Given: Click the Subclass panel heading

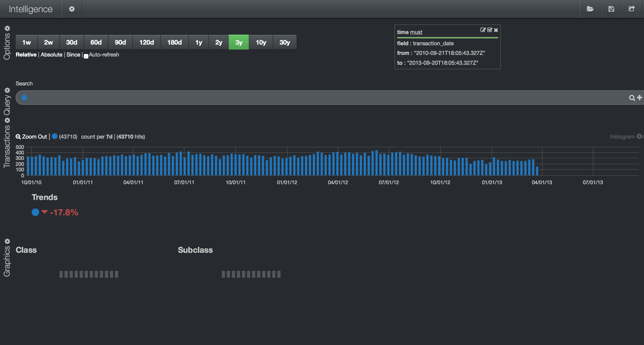Looking at the screenshot, I should [x=195, y=250].
